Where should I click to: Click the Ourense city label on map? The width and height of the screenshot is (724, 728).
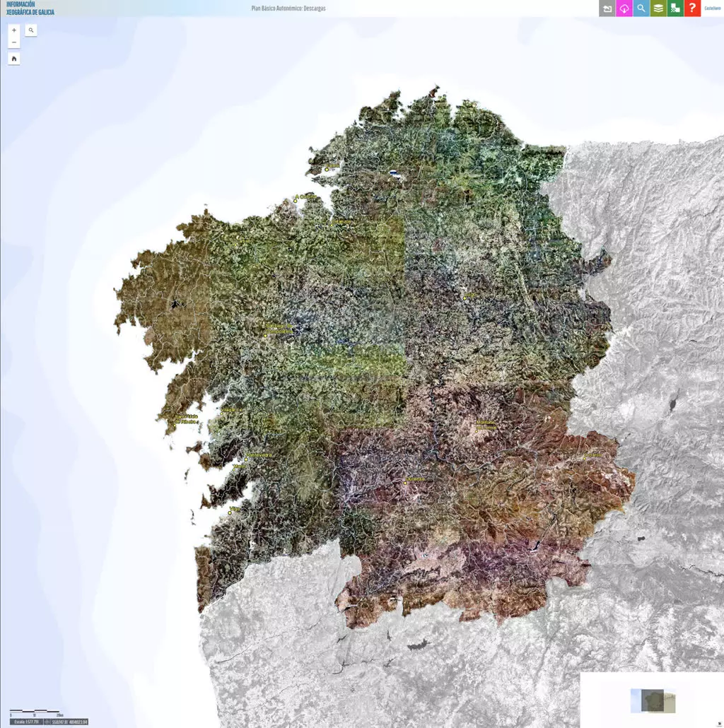pos(416,479)
